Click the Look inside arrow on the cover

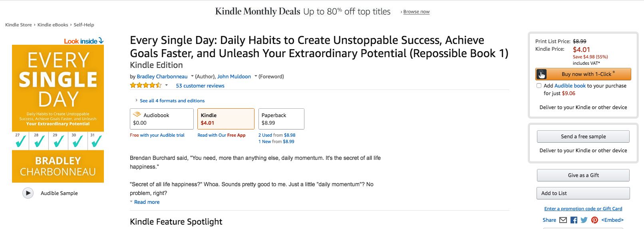[x=101, y=41]
